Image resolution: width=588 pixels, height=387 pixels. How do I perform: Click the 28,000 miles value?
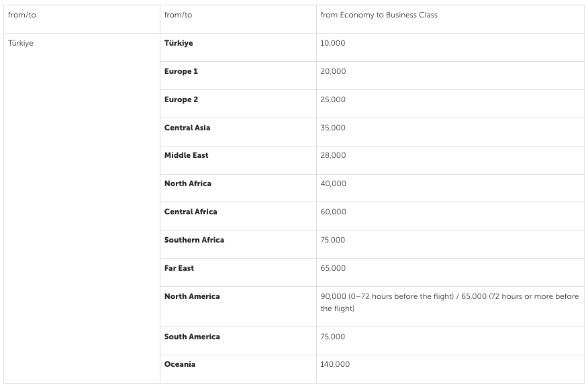pyautogui.click(x=333, y=155)
